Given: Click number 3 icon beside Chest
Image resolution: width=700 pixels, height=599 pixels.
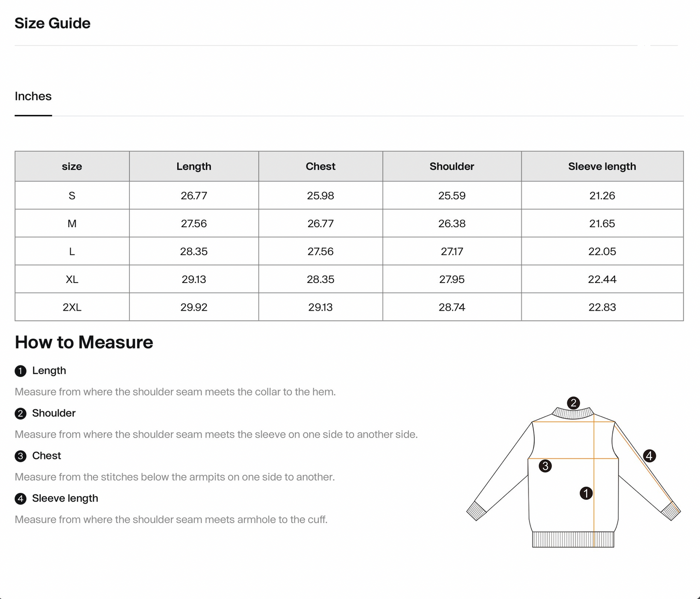Looking at the screenshot, I should coord(20,457).
